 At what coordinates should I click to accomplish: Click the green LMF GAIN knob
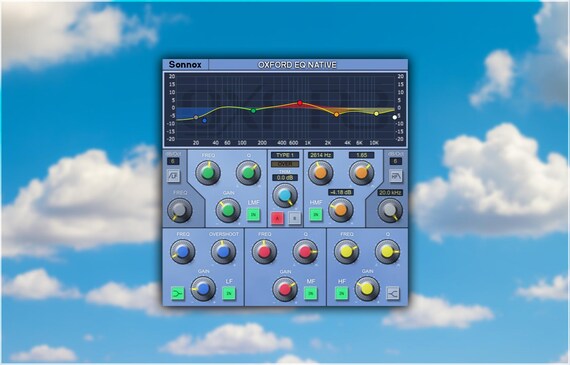228,210
